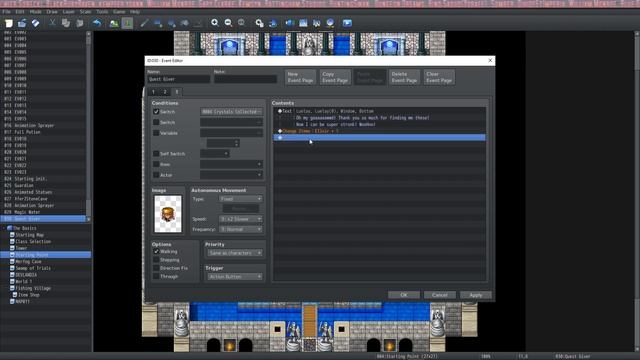Screen dimensions: 640x360
Task: Click the Save Project toolbar icon
Action: [x=36, y=23]
